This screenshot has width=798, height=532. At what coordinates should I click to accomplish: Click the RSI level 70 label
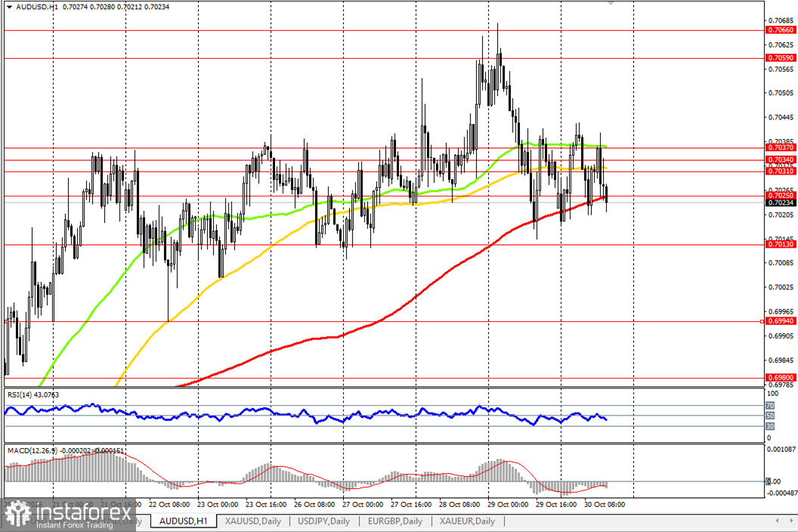tap(770, 406)
